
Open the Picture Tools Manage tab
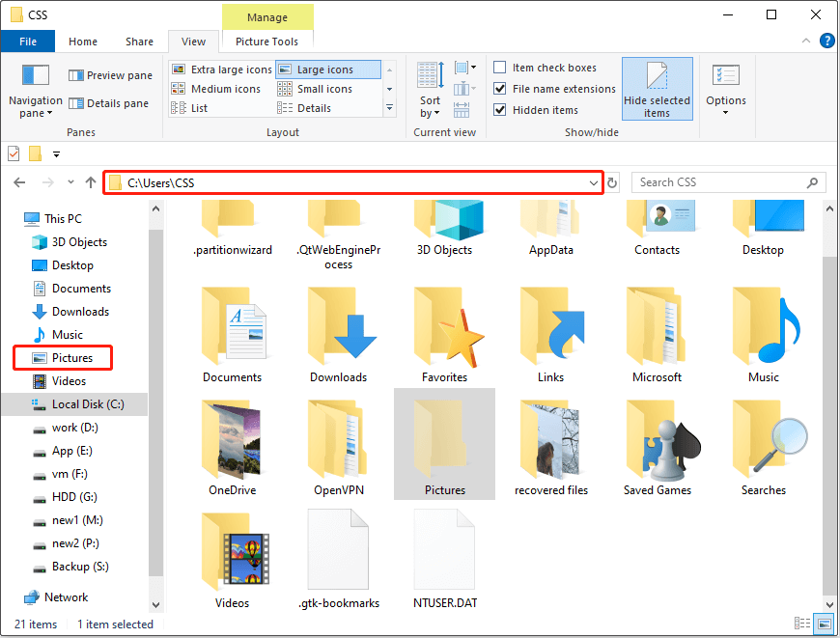(x=266, y=16)
